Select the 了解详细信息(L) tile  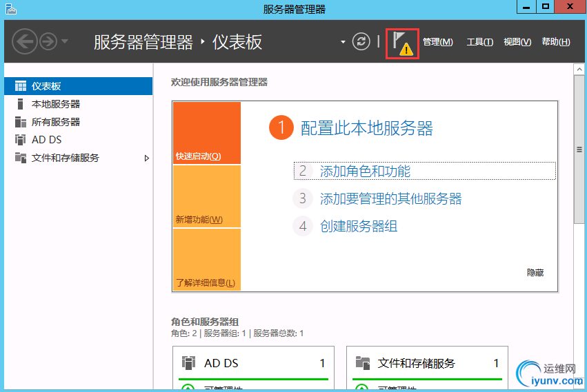click(x=207, y=260)
